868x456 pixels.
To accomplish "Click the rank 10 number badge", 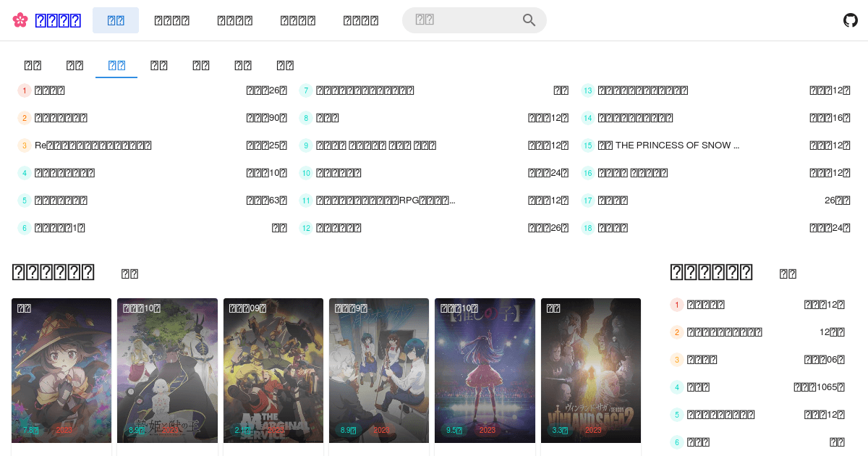I will 306,173.
